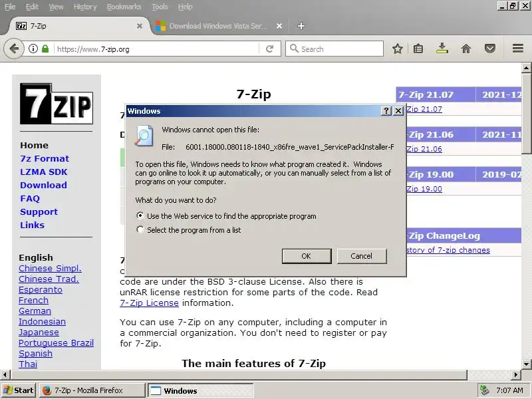The width and height of the screenshot is (532, 399).
Task: Switch language to Esperanto
Action: point(41,290)
